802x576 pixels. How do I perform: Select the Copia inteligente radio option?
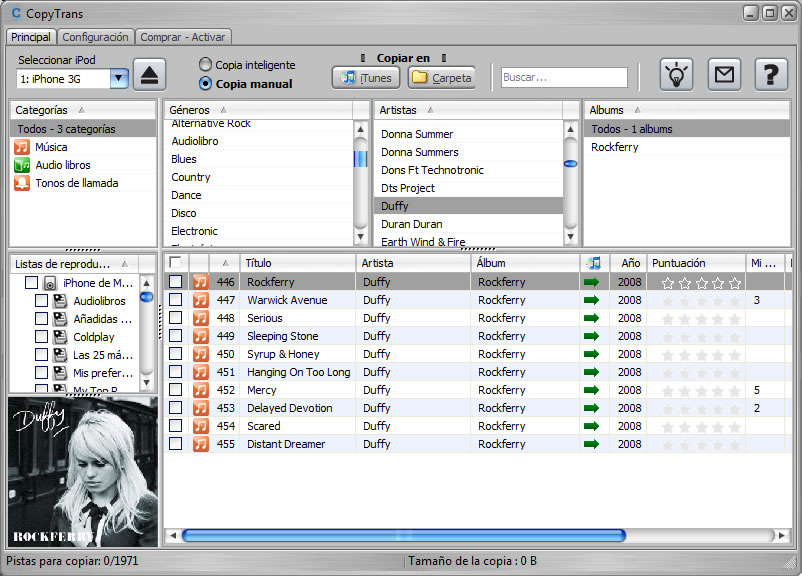205,64
